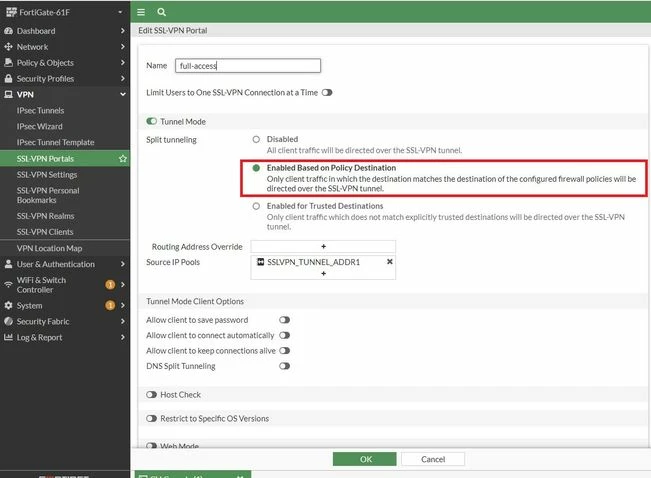Click the Security Fabric icon in the sidebar
Viewport: 651px width, 478px height.
(8, 321)
